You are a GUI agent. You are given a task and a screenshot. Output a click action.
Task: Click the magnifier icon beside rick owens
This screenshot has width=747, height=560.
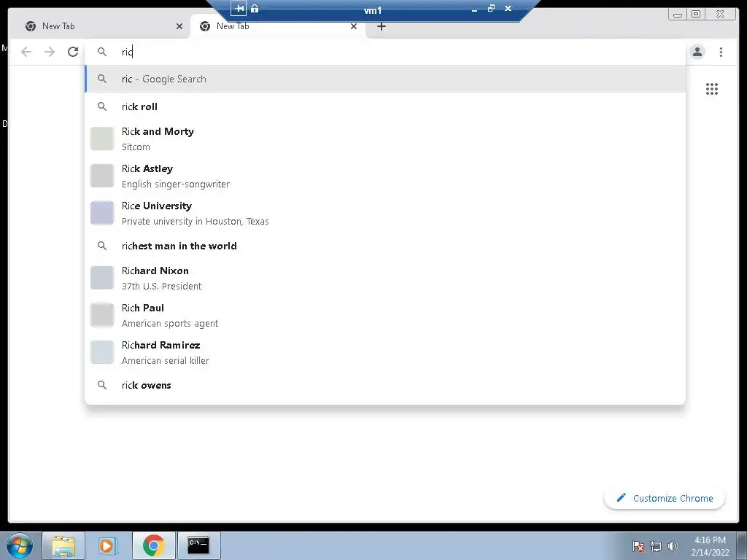pos(102,385)
